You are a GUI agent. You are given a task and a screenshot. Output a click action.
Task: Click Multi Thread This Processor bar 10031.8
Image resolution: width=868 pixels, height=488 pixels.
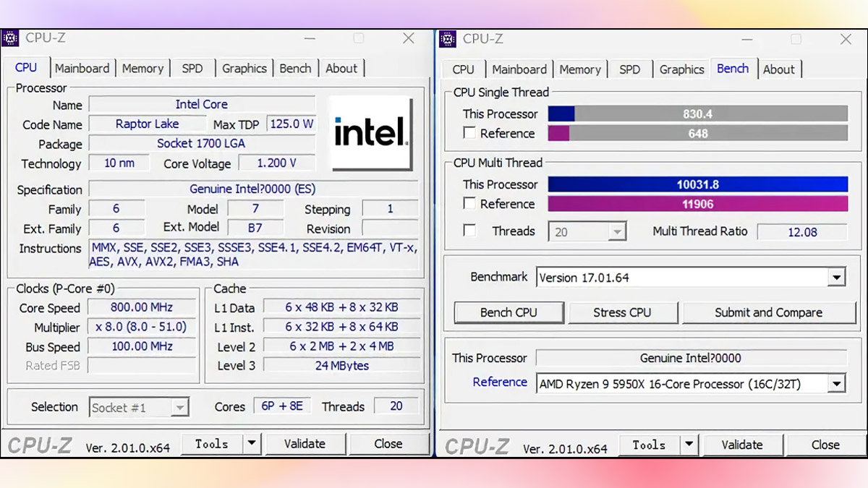point(697,184)
